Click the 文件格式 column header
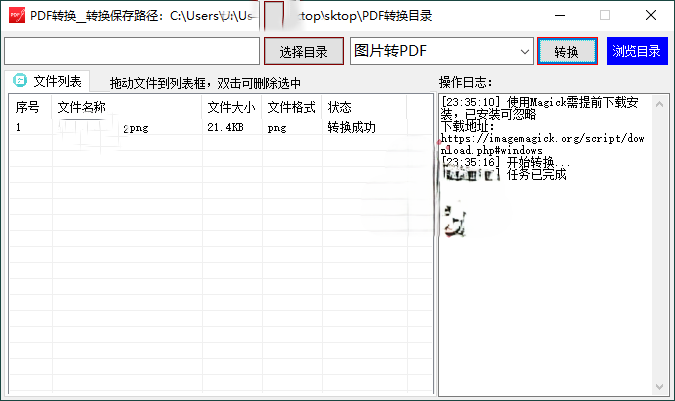This screenshot has height=401, width=675. (x=291, y=107)
